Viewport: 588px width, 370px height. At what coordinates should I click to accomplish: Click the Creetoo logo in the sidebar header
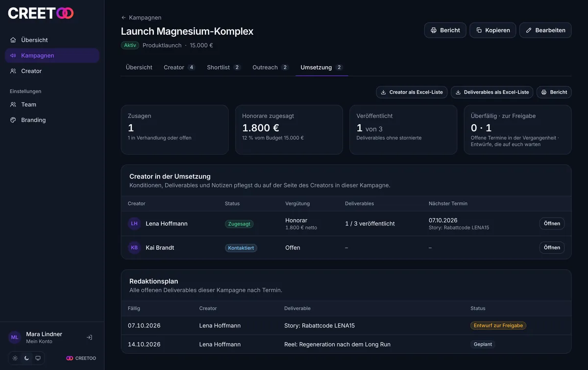point(41,13)
